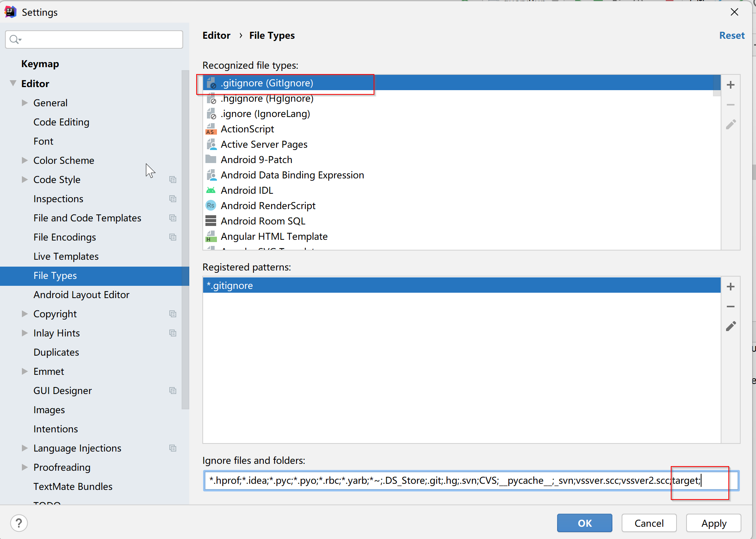
Task: Click the Reset link
Action: click(x=731, y=35)
